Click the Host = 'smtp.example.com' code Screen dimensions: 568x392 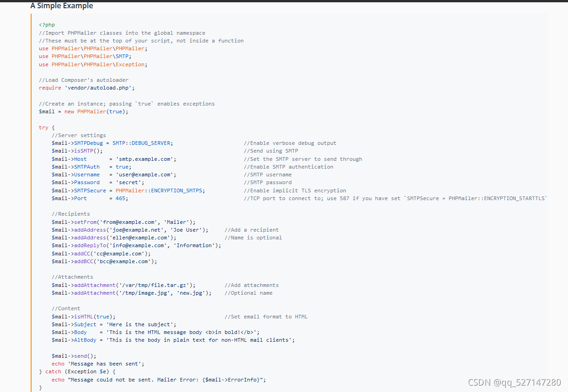pos(114,159)
